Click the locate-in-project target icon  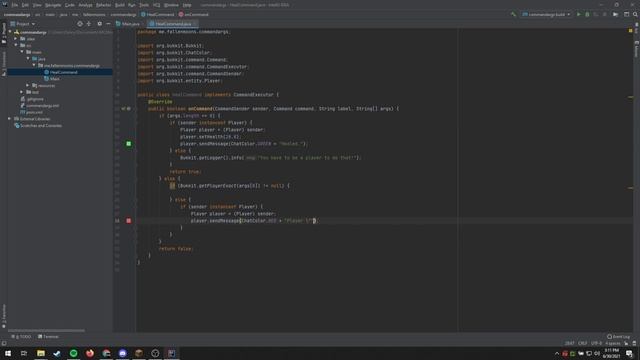tap(80, 24)
